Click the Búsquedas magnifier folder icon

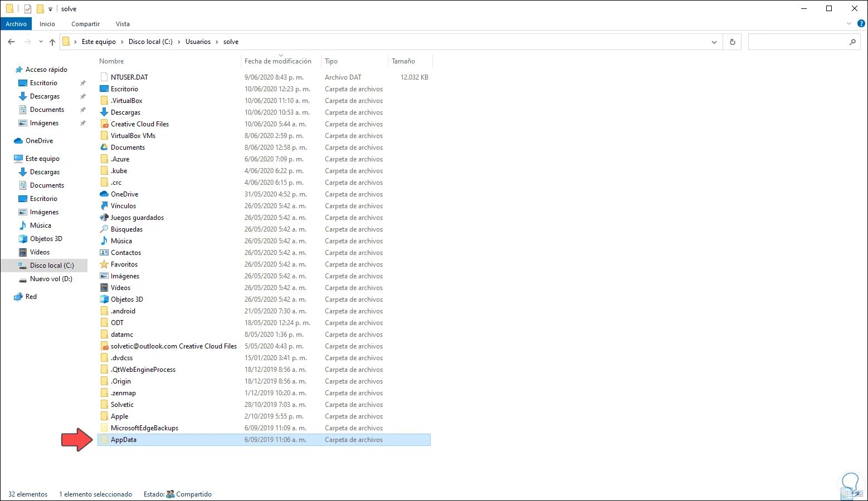click(104, 229)
